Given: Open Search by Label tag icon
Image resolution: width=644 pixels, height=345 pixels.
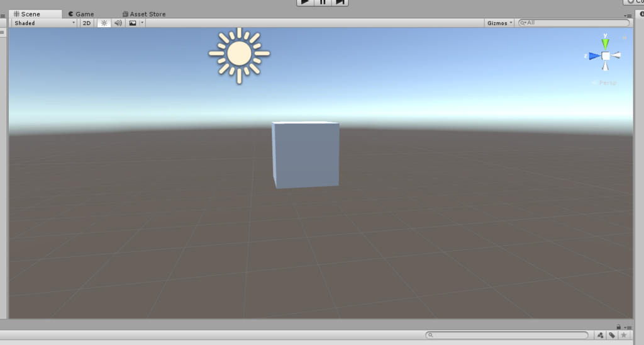Looking at the screenshot, I should [x=612, y=335].
